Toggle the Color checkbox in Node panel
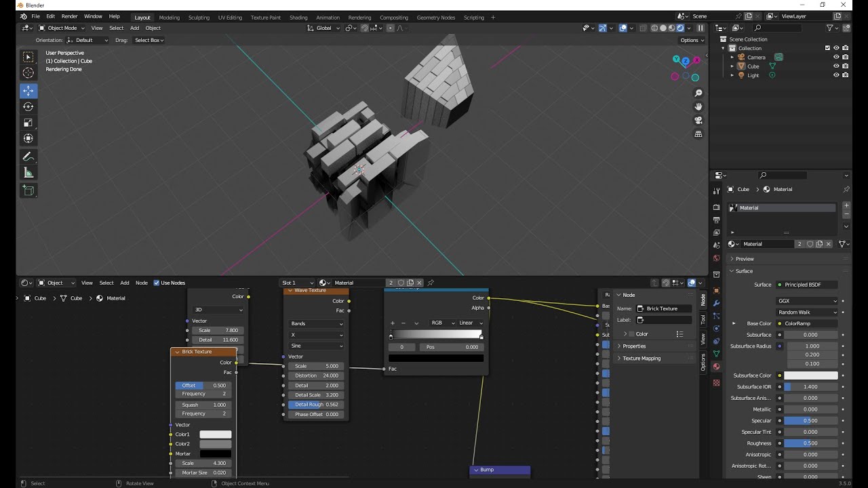This screenshot has width=868, height=488. [x=631, y=334]
